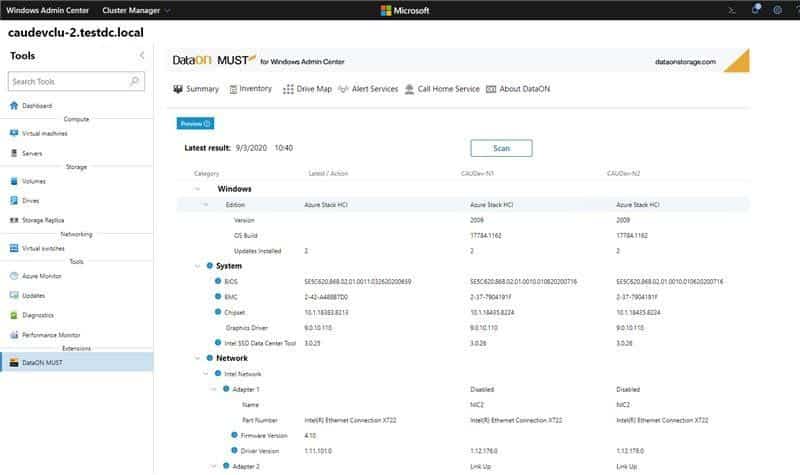
Task: Click the DataON MUST logo
Action: [x=214, y=60]
